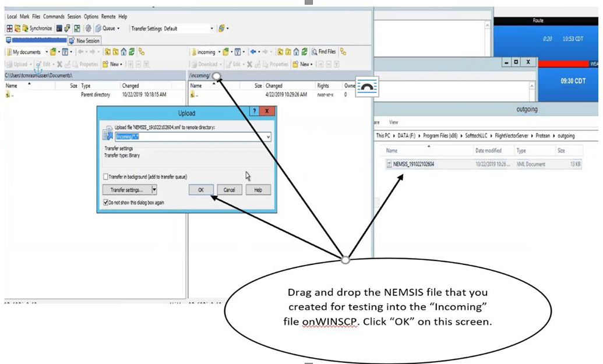Viewport: 603px width, 364px height.
Task: Click the Protean breadcrumb in outgoing path
Action: (x=542, y=136)
